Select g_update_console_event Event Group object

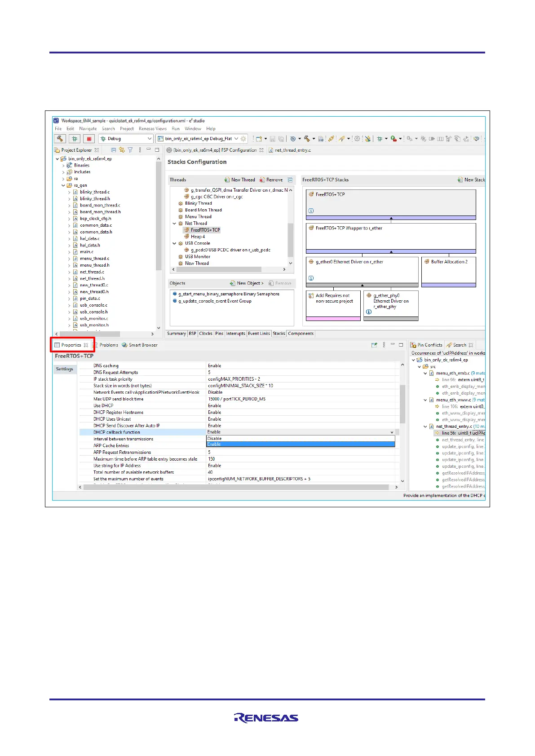[215, 301]
